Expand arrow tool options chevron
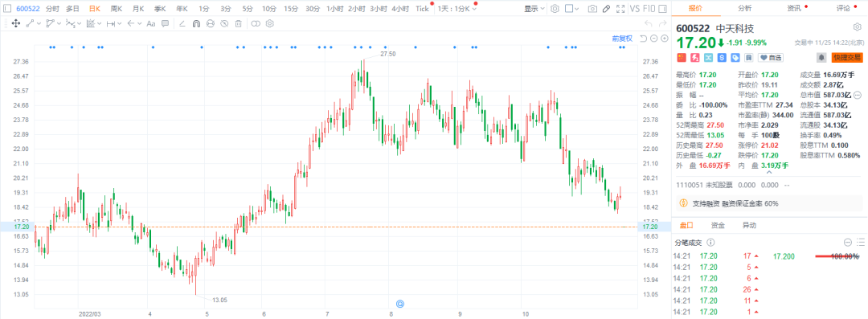The width and height of the screenshot is (868, 319). pyautogui.click(x=140, y=24)
